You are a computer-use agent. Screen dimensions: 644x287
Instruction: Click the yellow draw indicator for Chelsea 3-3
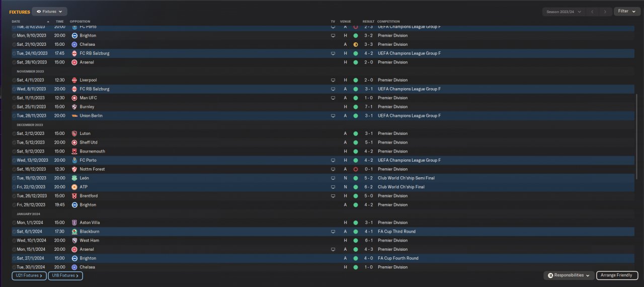coord(355,44)
